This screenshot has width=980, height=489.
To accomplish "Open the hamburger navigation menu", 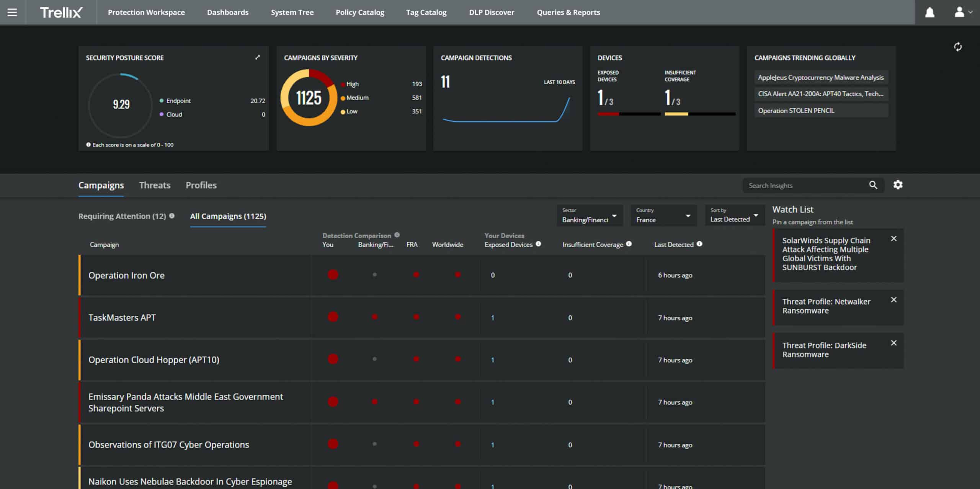I will pyautogui.click(x=12, y=12).
